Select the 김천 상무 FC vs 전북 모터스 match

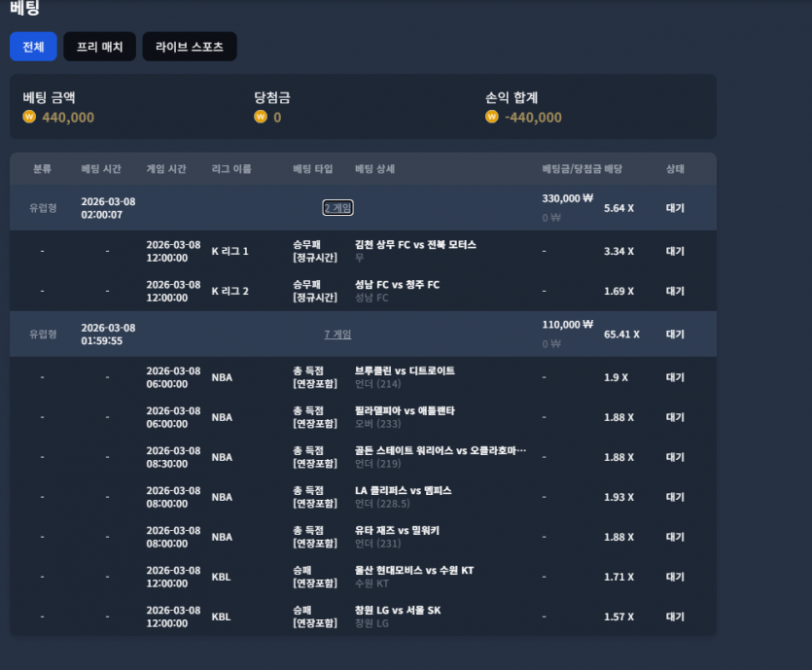[x=415, y=244]
